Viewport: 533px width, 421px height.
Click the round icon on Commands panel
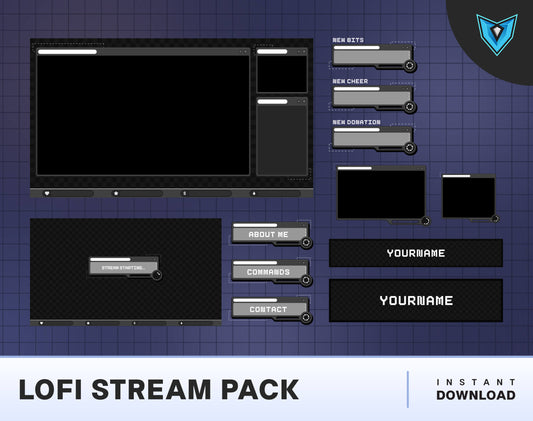coord(306,280)
